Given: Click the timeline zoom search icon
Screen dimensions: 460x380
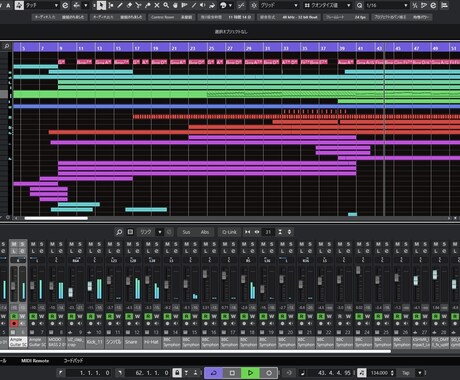Looking at the screenshot, I should click(x=6, y=46).
